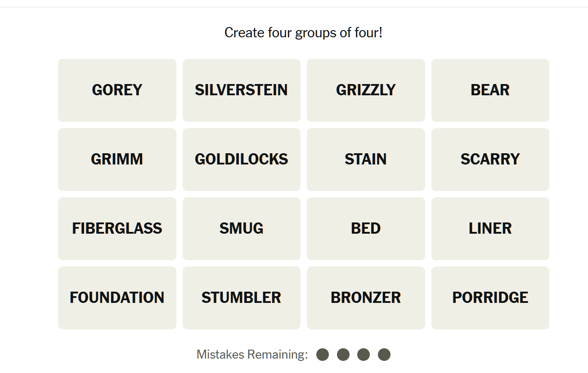Screen dimensions: 588x373
Task: Click the "Mistakes Remaining" label
Action: click(252, 355)
